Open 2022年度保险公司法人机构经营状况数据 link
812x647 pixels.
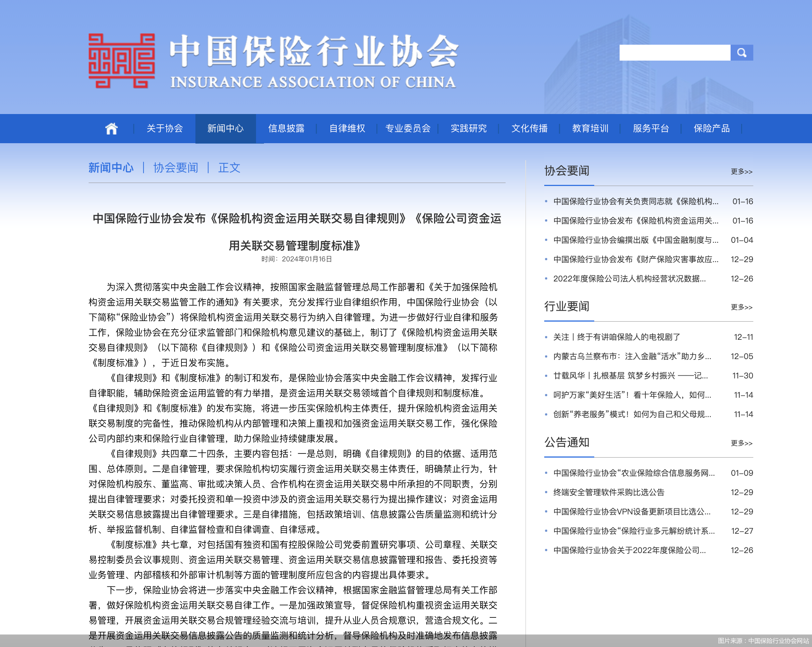[x=629, y=279]
